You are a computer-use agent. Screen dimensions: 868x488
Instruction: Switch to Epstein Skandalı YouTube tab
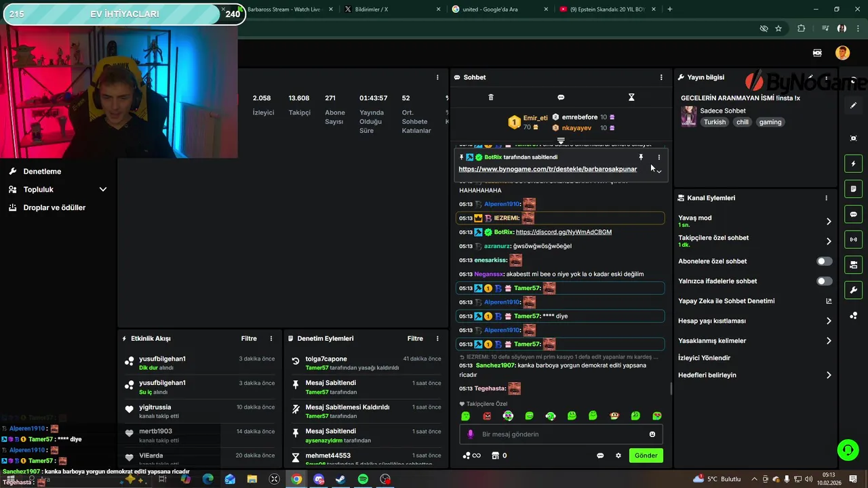pyautogui.click(x=607, y=9)
